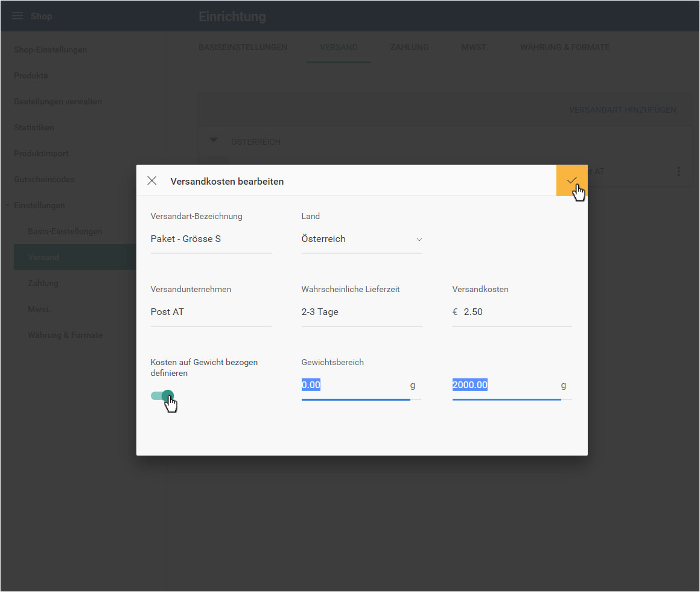Click the Wahrscheinliche Lieferzeit field with 2-3 Tage

[x=361, y=311]
